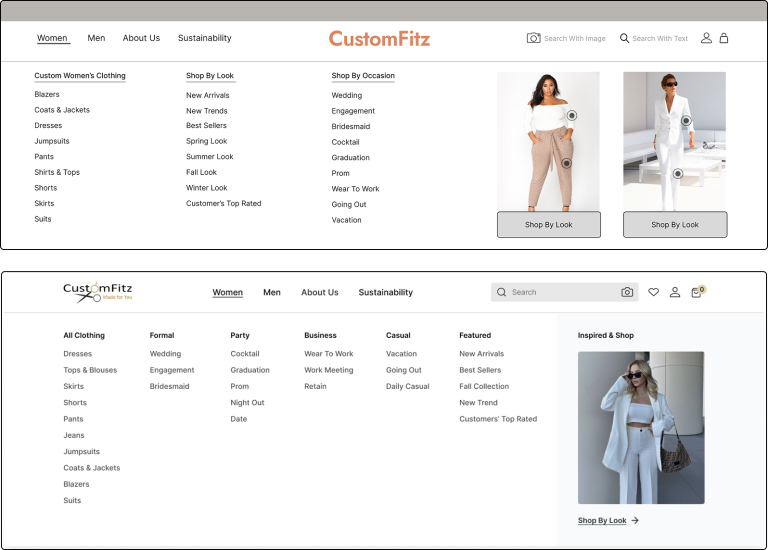Open About Us in the top design navigation

coord(141,38)
